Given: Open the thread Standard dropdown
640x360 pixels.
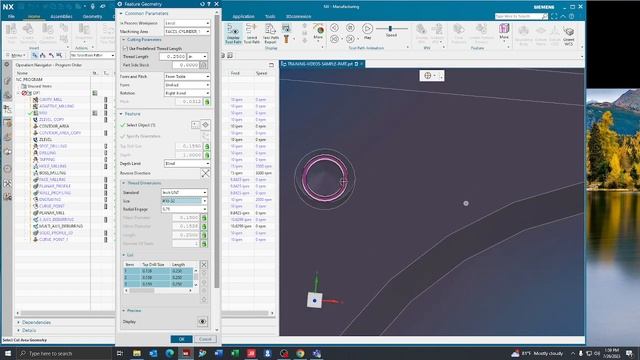Looking at the screenshot, I should click(184, 192).
